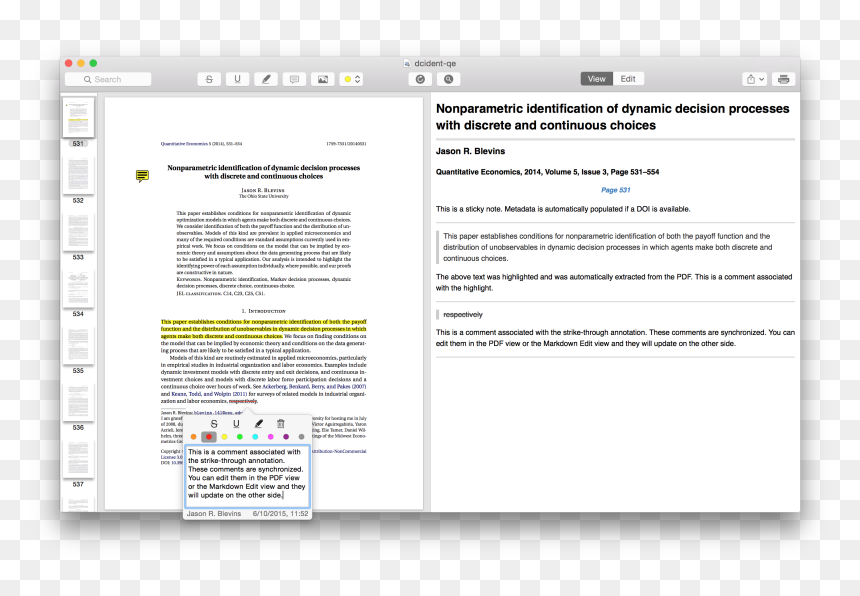Pick the green annotation color swatch
The height and width of the screenshot is (596, 860).
240,437
